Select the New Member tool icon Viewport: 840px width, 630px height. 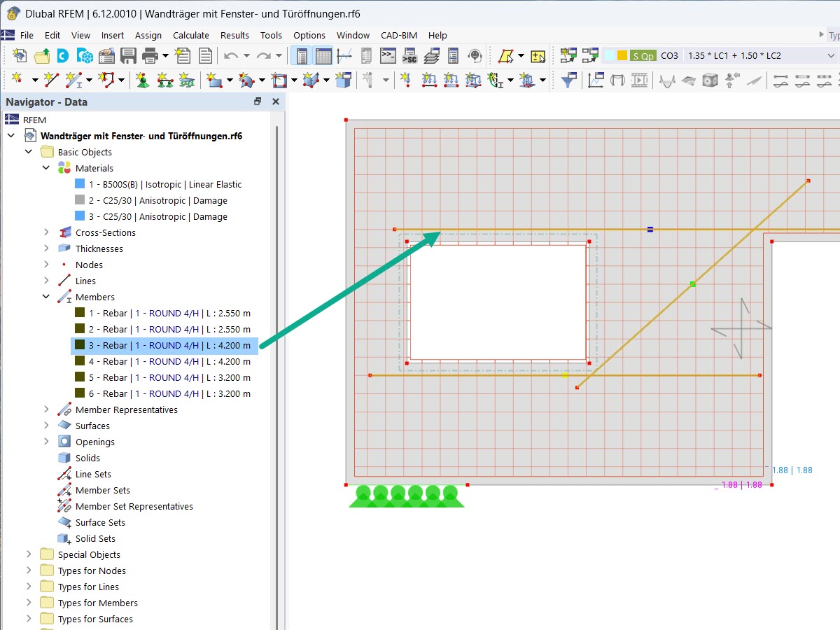click(x=72, y=79)
